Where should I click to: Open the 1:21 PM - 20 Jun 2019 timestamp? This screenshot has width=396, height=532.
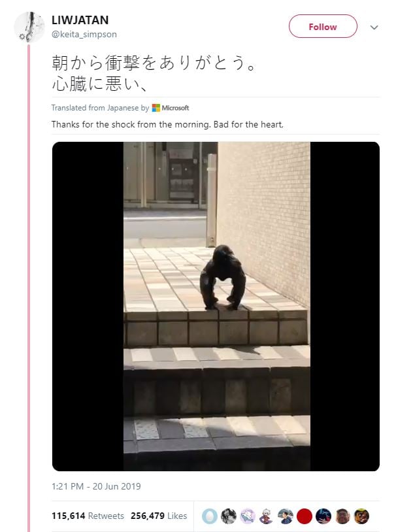coord(96,486)
